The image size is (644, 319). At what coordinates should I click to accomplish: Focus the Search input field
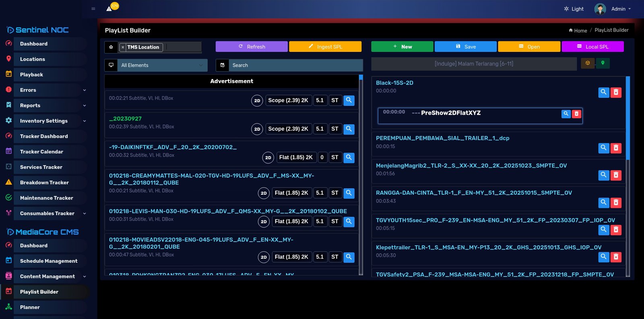(295, 65)
